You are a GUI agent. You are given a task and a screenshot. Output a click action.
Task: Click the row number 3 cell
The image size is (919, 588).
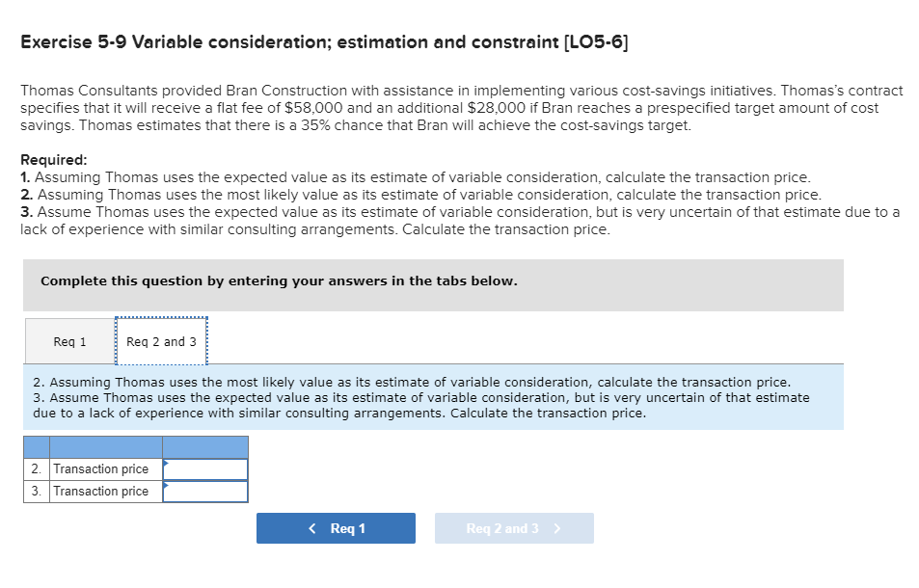point(35,491)
